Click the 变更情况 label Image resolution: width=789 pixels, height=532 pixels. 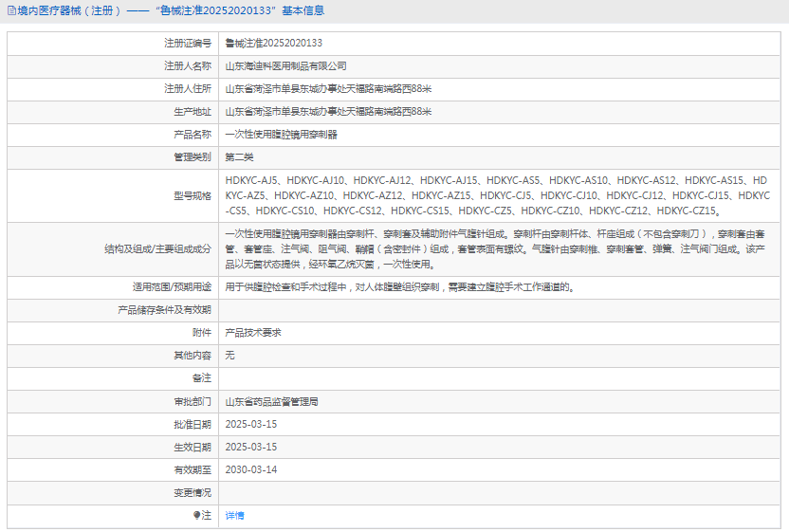pyautogui.click(x=193, y=493)
